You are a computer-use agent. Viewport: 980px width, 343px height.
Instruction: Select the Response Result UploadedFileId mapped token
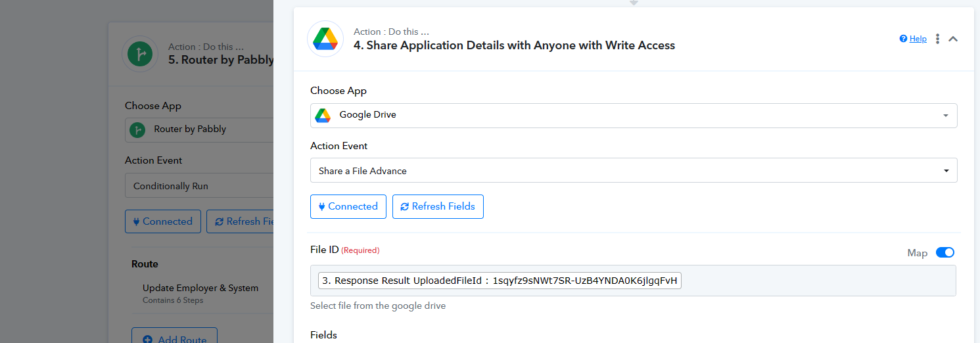tap(500, 281)
